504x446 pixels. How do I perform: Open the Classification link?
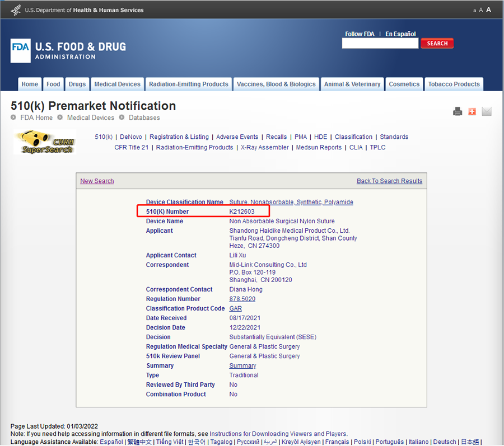click(353, 137)
